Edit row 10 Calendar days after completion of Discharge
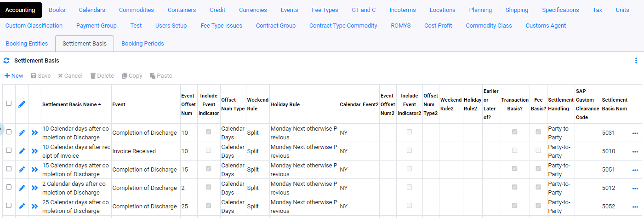Viewport: 644px width, 218px height. click(22, 132)
